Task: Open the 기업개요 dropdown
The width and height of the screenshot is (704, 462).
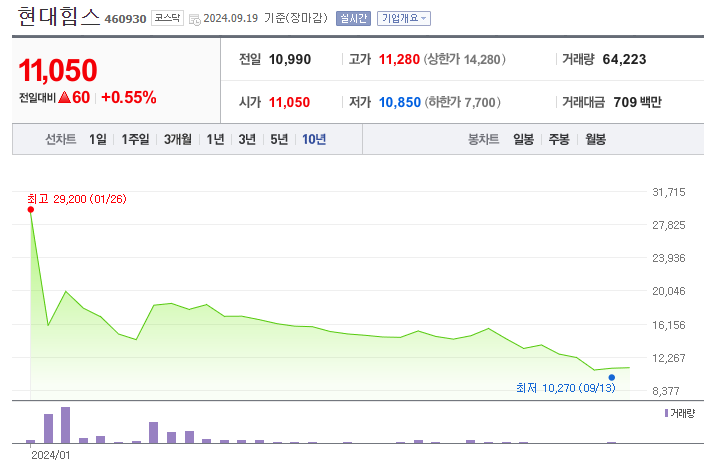Action: pos(404,18)
